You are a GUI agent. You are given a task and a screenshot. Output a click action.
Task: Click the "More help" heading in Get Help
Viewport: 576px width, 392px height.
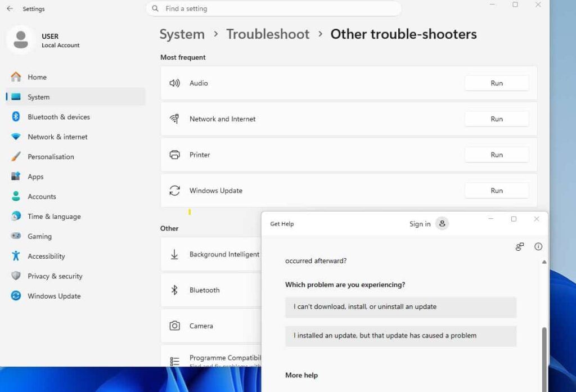(301, 375)
